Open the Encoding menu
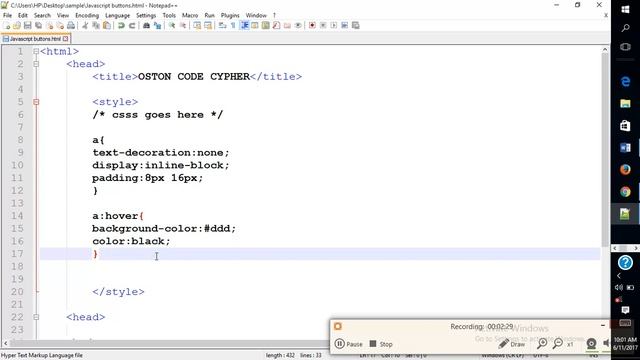The image size is (640, 360). pos(87,15)
